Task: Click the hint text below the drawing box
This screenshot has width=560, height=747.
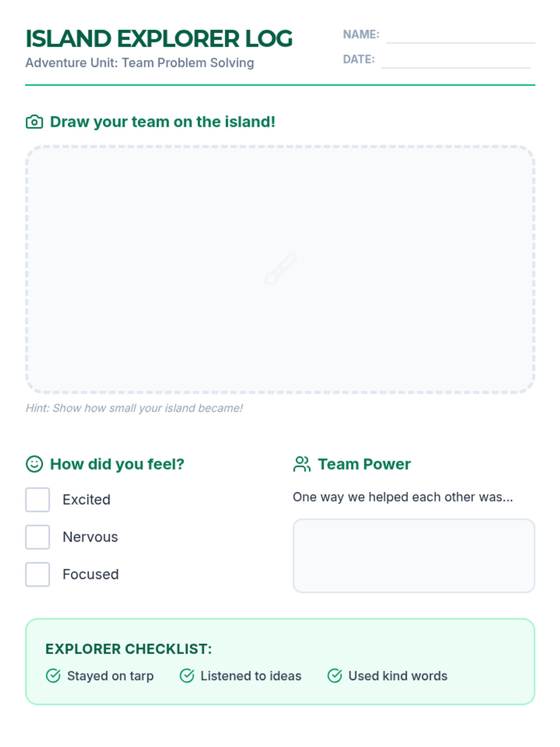Action: click(x=134, y=408)
